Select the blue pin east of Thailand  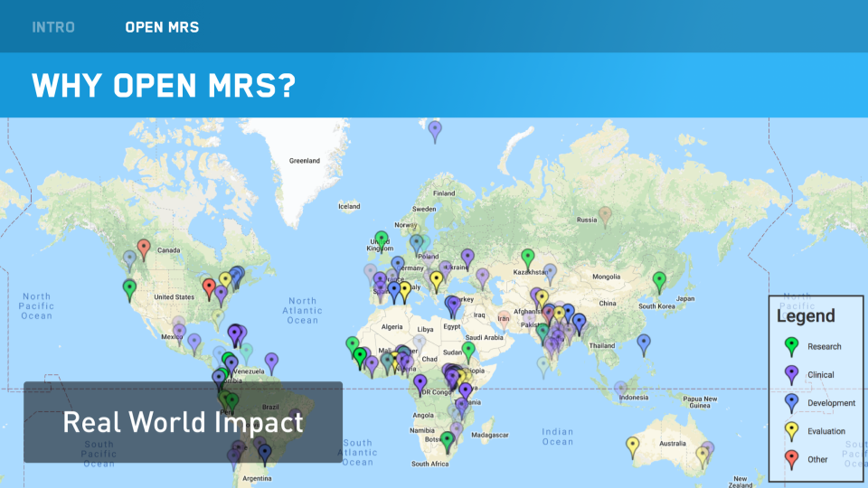(x=644, y=343)
